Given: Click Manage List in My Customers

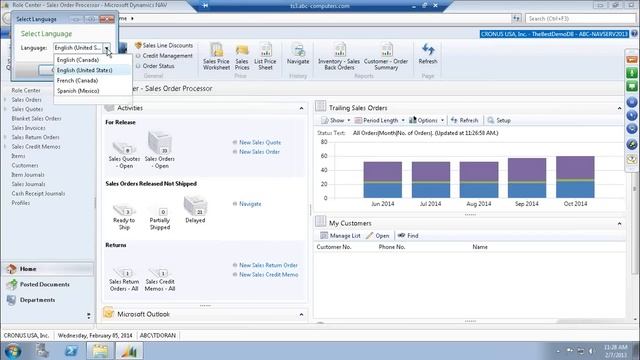Looking at the screenshot, I should click(x=340, y=236).
